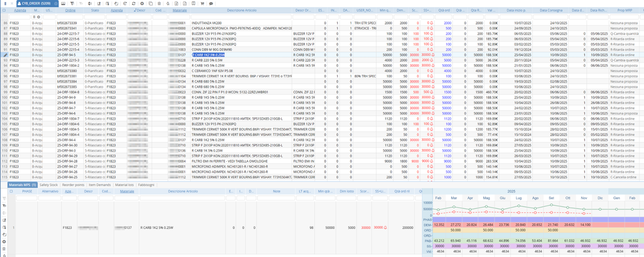Open the Item Demands tab
This screenshot has width=644, height=257.
(x=100, y=185)
